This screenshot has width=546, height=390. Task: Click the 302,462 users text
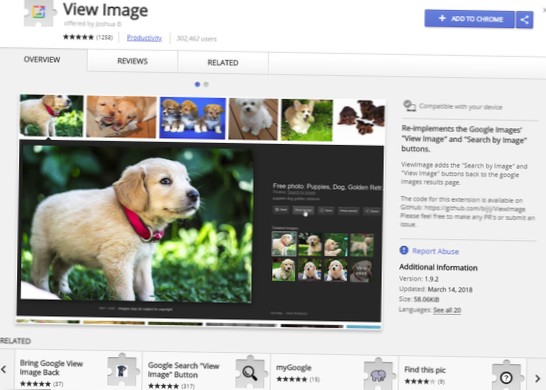coord(196,39)
